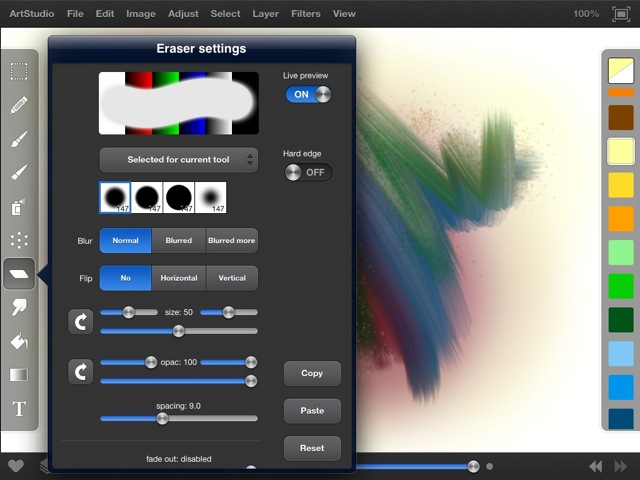Open the Filters menu

coord(306,14)
